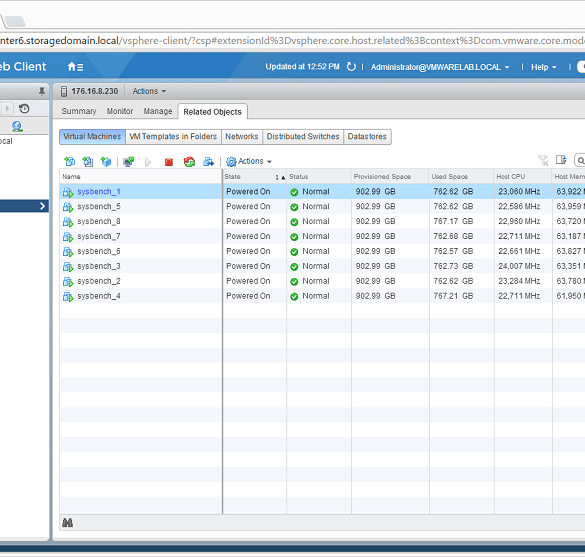Click the deploy OVF template cube icon
585x557 pixels.
[106, 161]
